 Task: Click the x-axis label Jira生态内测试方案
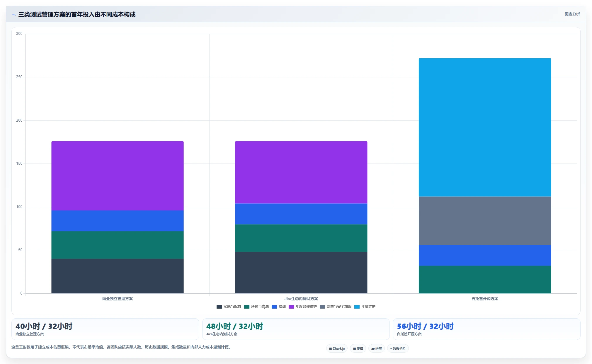(301, 299)
